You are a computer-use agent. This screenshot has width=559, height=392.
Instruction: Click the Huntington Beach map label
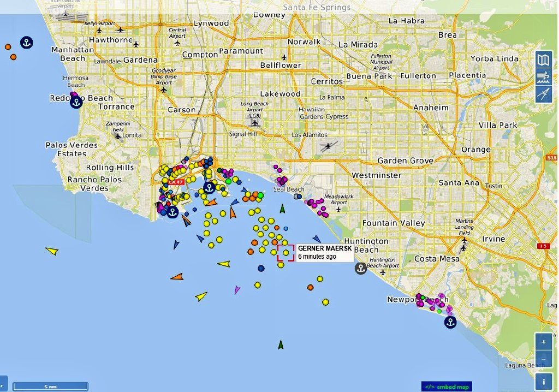(366, 245)
